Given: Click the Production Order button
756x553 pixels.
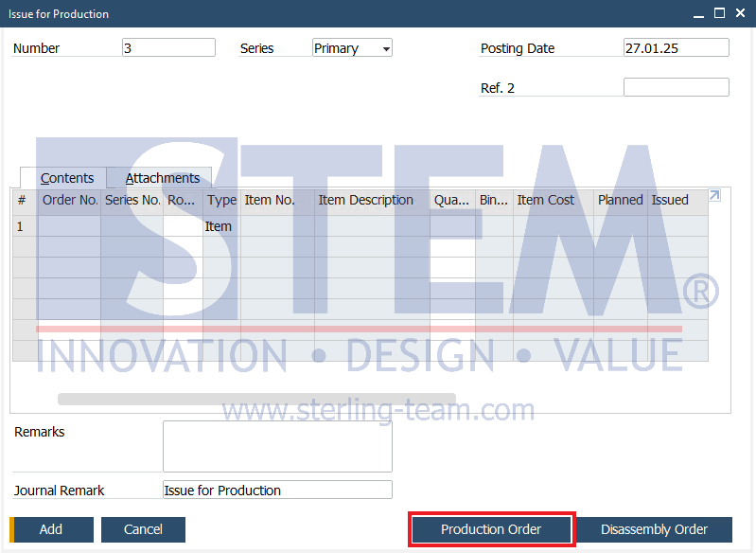Looking at the screenshot, I should tap(491, 529).
